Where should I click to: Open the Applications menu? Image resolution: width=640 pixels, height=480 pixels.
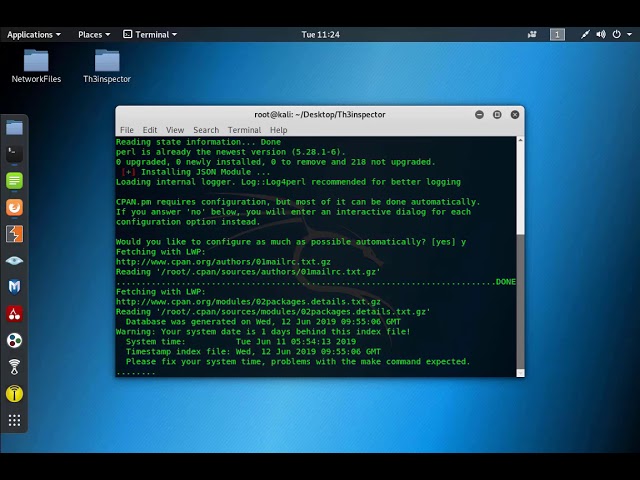pyautogui.click(x=34, y=35)
